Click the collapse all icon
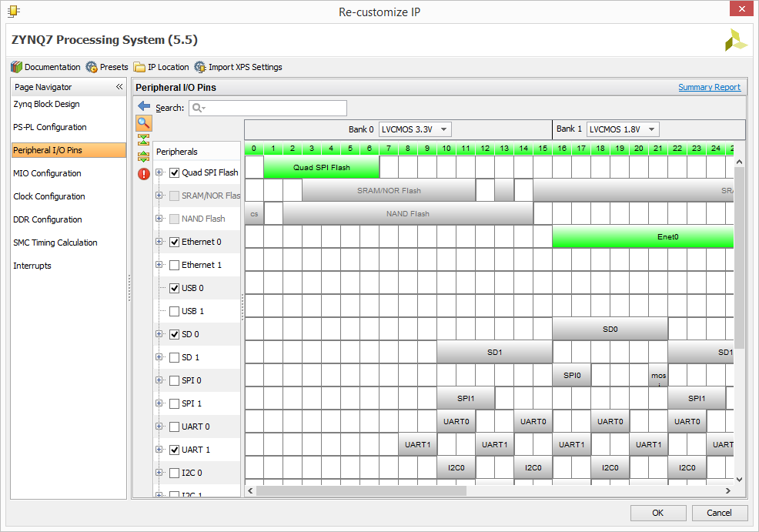This screenshot has width=759, height=532. [144, 140]
